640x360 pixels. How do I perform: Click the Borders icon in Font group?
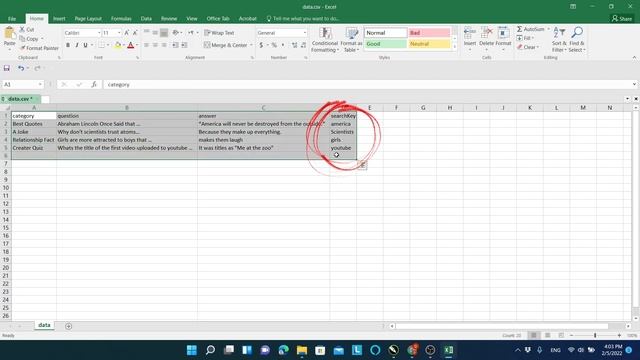point(102,45)
